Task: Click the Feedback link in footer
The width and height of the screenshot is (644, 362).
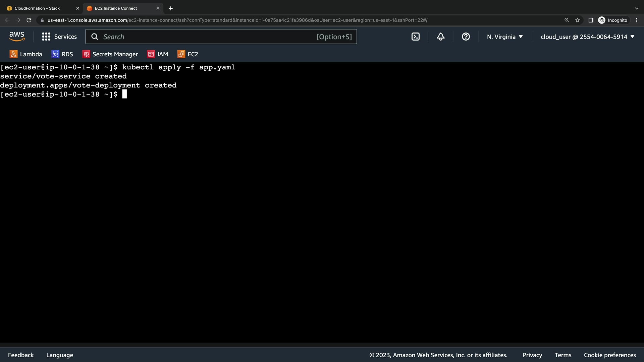Action: coord(21,355)
